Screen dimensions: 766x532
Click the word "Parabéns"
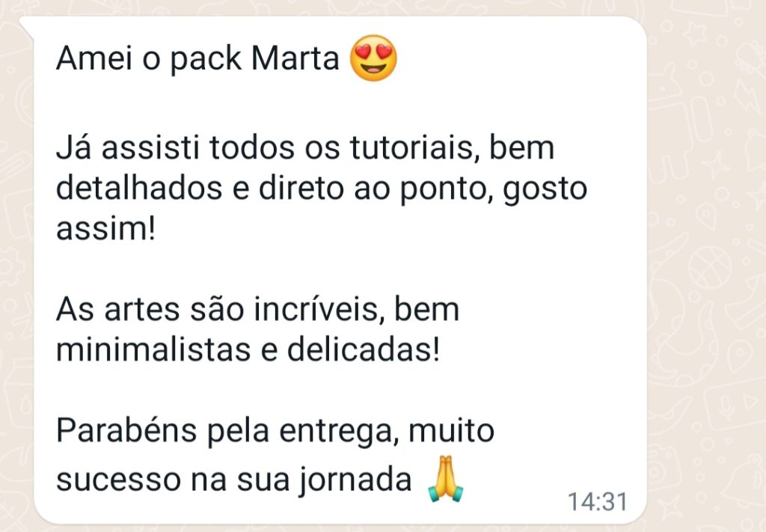(126, 430)
